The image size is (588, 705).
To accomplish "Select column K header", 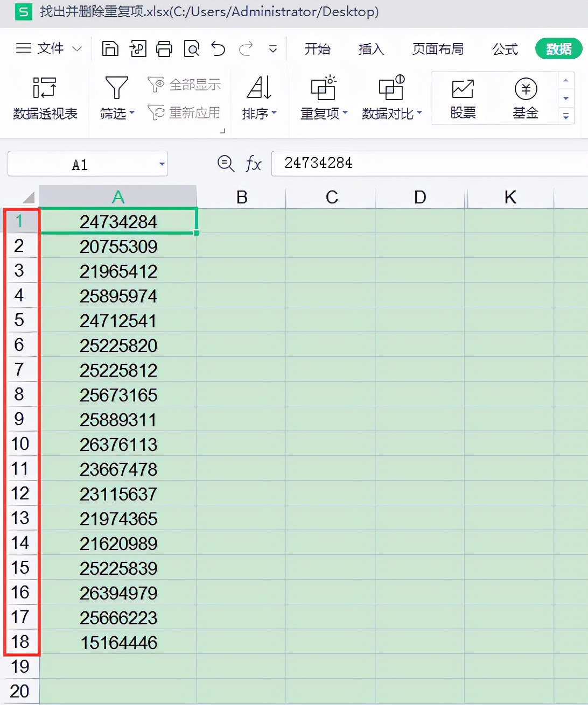I will (x=510, y=197).
